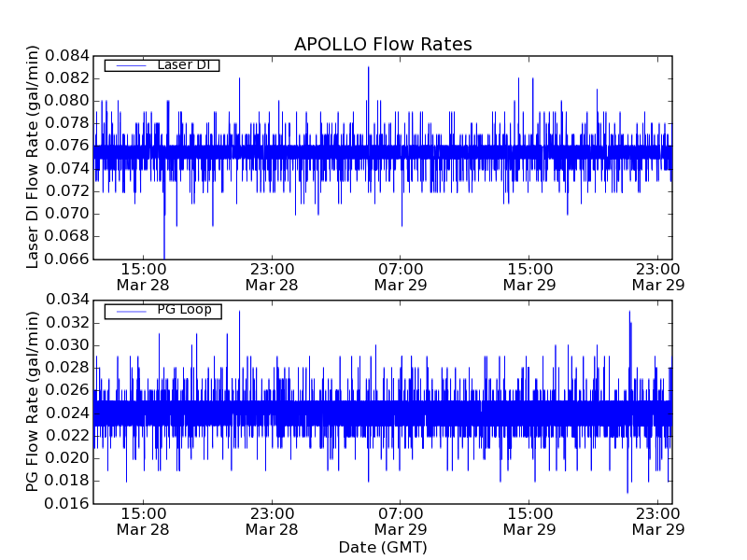The height and width of the screenshot is (560, 747).
Task: Click the PG Flow Rate y-axis label
Action: click(33, 402)
